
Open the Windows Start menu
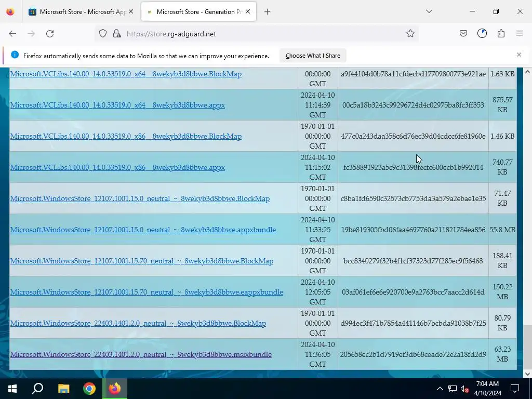point(12,389)
